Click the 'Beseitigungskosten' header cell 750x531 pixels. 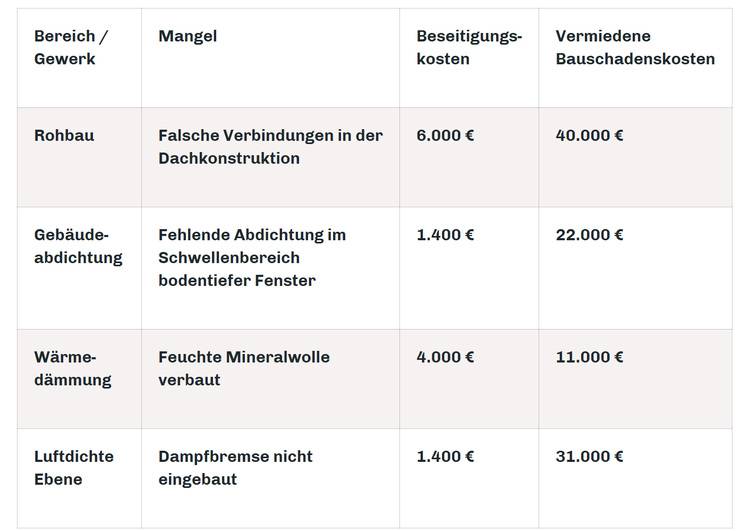click(x=469, y=48)
